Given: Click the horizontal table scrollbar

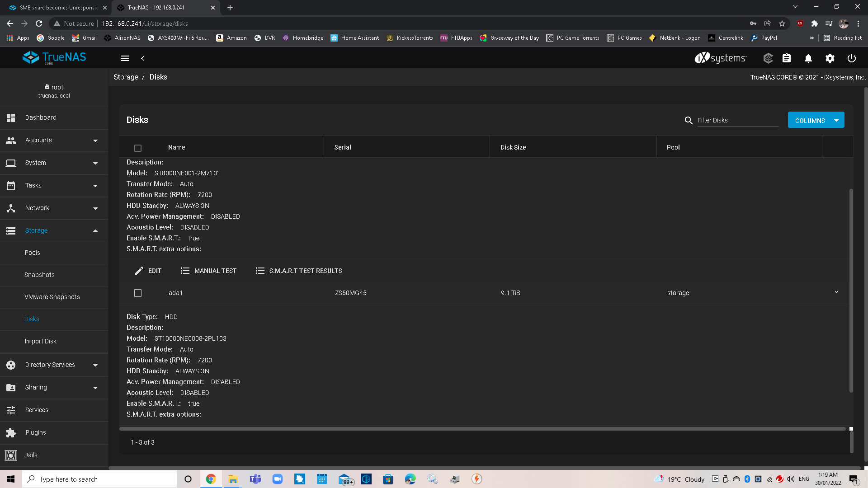Looking at the screenshot, I should (x=482, y=428).
